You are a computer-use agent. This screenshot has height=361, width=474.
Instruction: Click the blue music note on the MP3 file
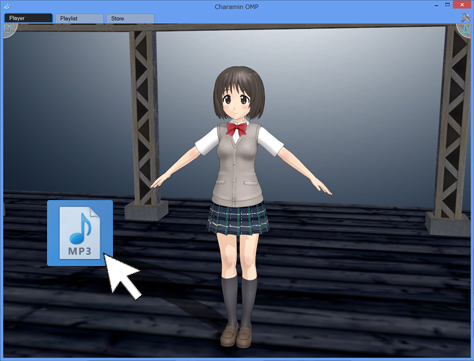[x=80, y=228]
